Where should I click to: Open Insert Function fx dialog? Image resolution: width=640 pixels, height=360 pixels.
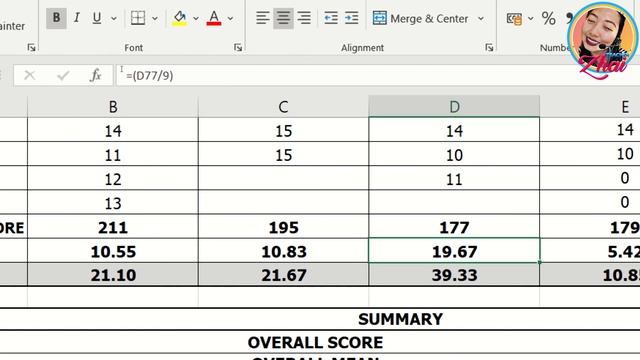point(96,75)
